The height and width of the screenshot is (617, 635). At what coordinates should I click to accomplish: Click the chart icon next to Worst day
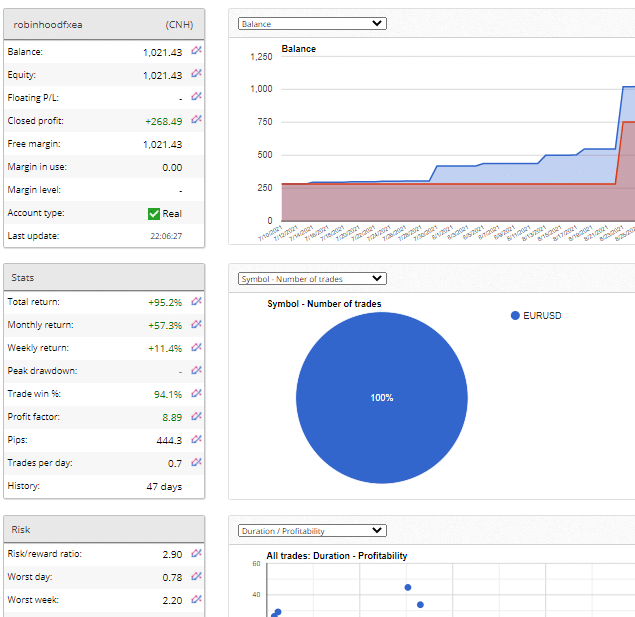point(197,576)
